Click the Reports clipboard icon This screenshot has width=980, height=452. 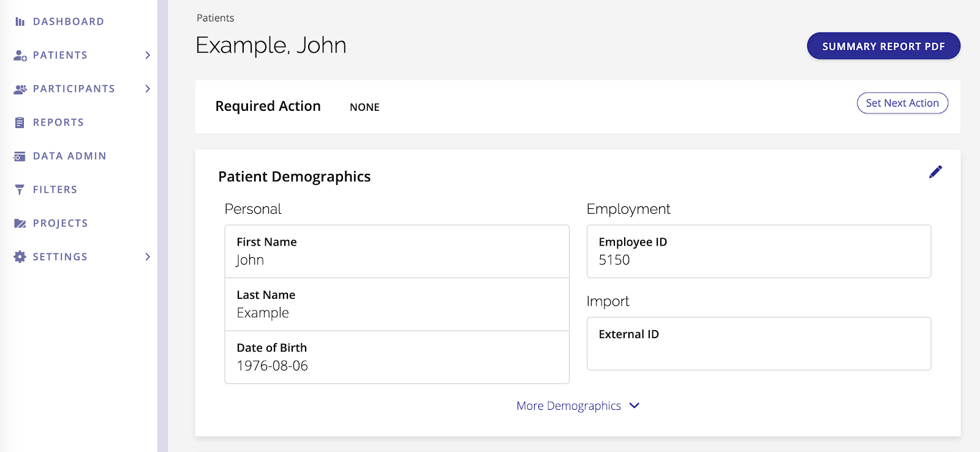click(x=20, y=122)
